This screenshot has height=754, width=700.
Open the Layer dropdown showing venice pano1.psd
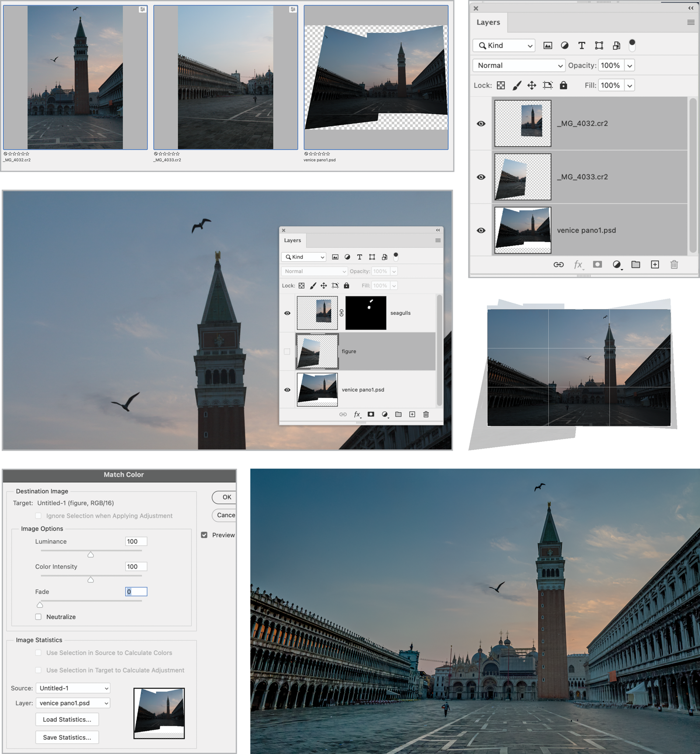73,703
